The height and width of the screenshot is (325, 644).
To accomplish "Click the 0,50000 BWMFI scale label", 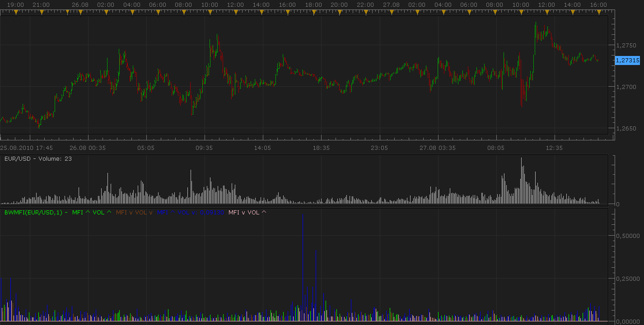I will click(x=629, y=235).
